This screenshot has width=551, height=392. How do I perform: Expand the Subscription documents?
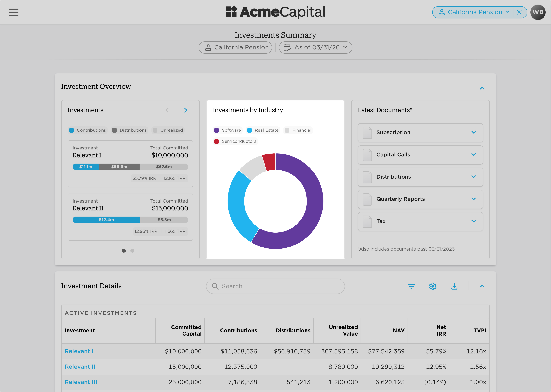click(420, 132)
